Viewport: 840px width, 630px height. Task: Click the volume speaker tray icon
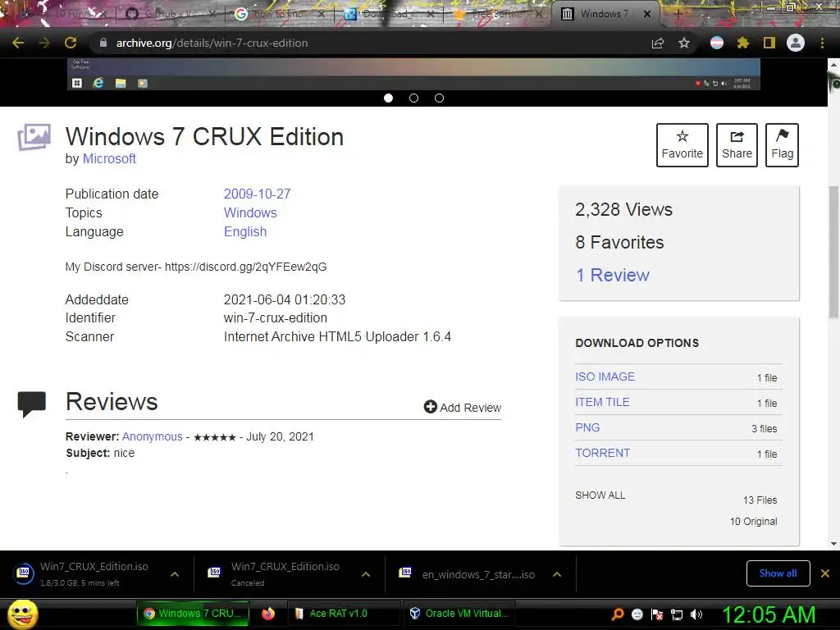coord(696,614)
